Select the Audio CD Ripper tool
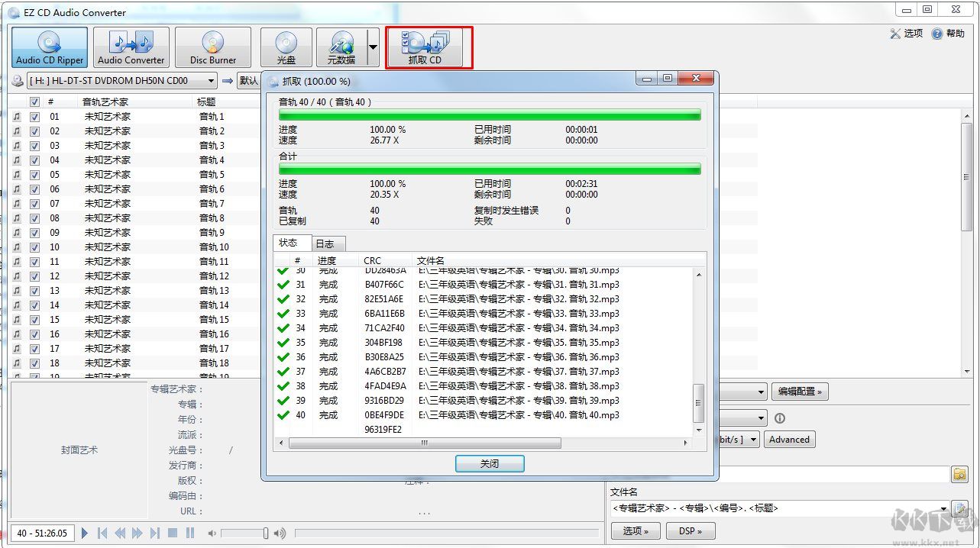The width and height of the screenshot is (980, 548). [x=49, y=47]
